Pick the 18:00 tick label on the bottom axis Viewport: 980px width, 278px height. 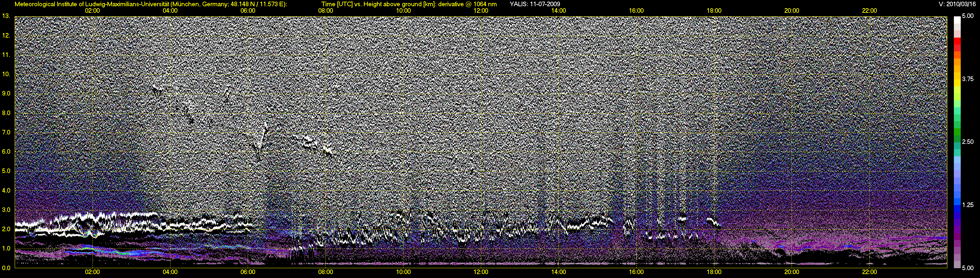[714, 272]
